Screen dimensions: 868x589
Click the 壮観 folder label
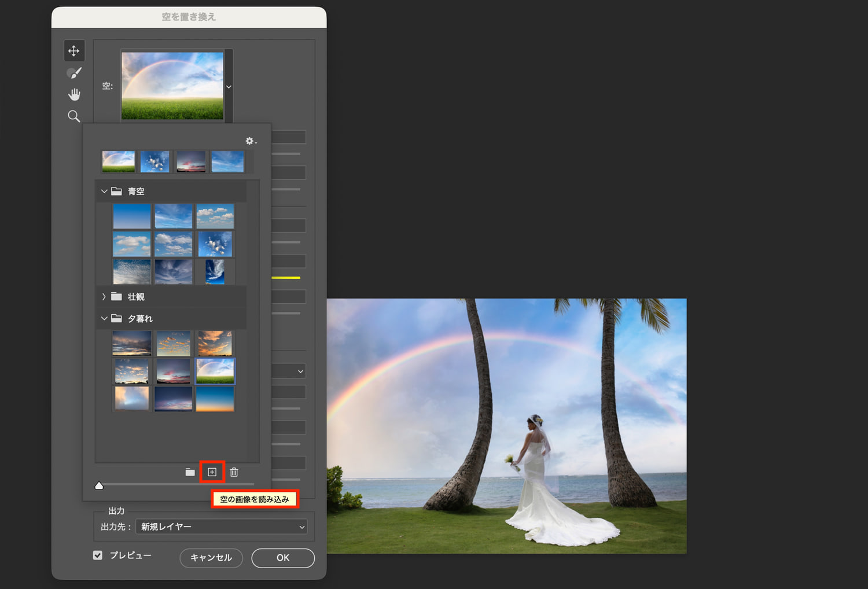pos(136,297)
